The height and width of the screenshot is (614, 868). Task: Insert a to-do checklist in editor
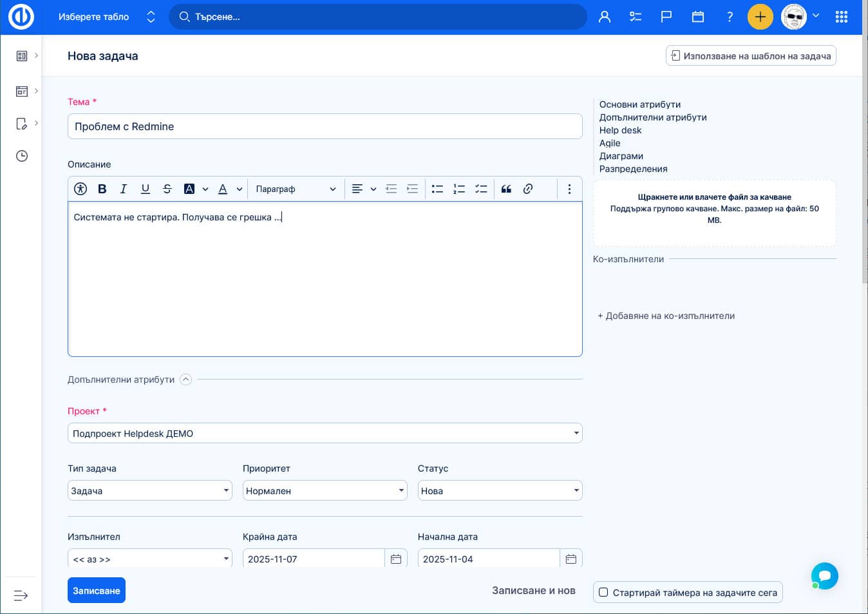click(481, 189)
